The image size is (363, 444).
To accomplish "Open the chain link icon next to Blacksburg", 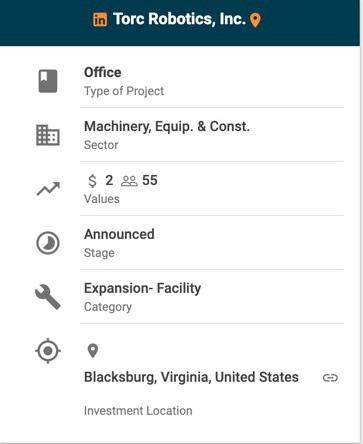I will (330, 378).
